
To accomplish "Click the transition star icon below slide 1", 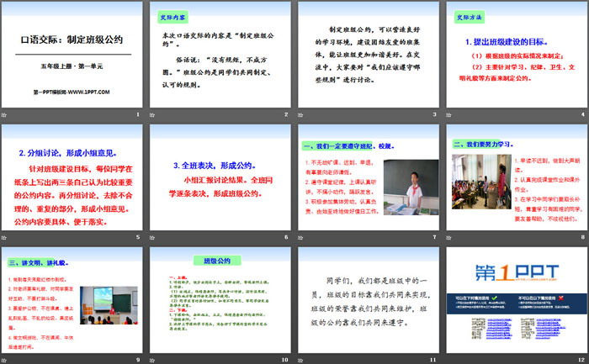I will (8, 113).
